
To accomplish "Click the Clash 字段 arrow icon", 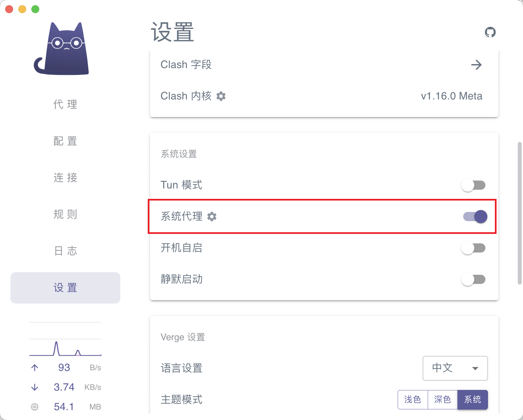I will pyautogui.click(x=476, y=65).
